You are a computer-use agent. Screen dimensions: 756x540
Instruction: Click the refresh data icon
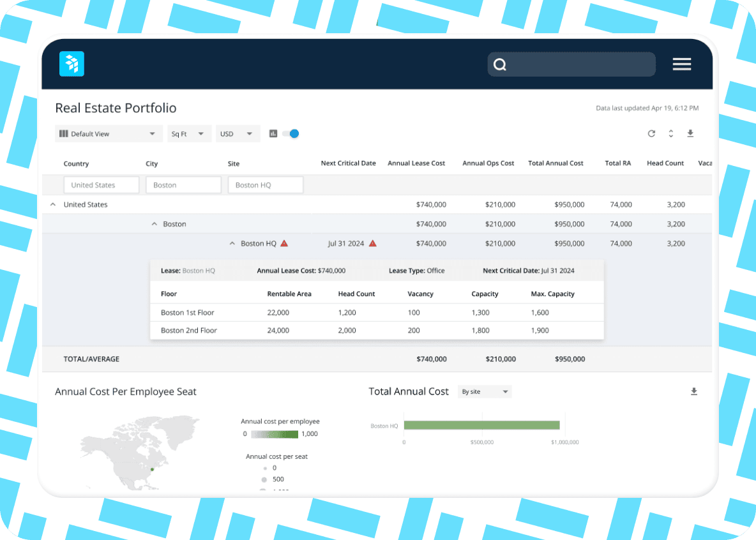[x=652, y=133]
